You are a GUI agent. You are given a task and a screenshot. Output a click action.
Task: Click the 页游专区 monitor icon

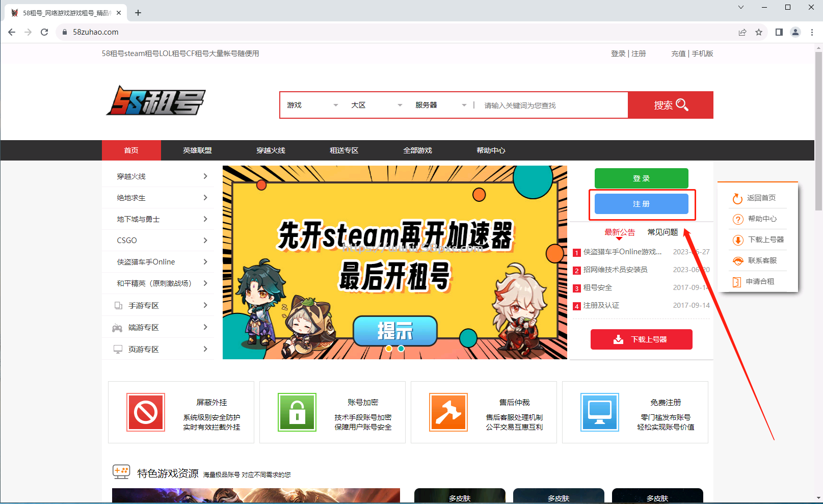click(118, 349)
